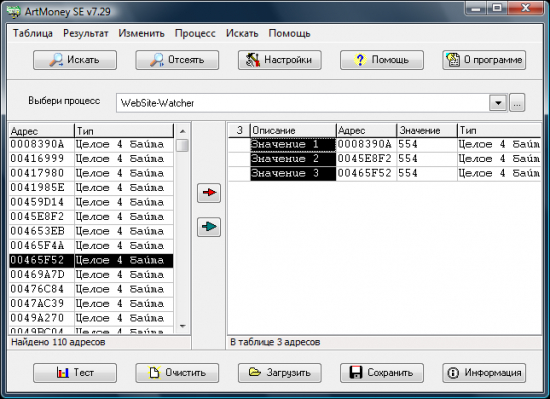Open the Таблица menu
550x399 pixels.
(33, 33)
